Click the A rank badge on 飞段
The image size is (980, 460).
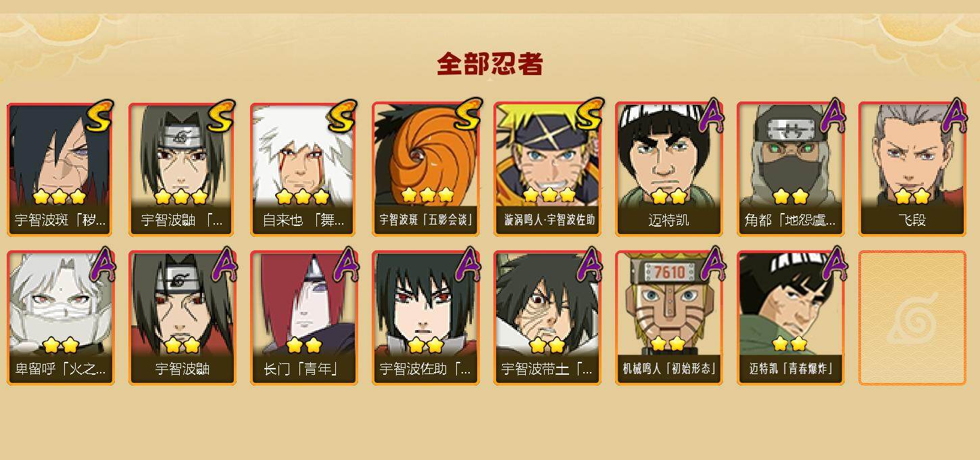click(954, 116)
